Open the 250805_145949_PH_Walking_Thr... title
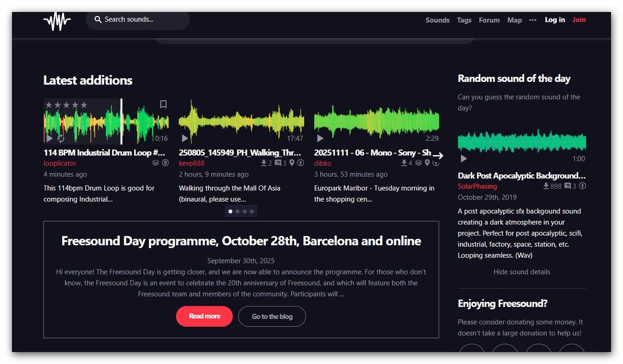Image resolution: width=623 pixels, height=364 pixels. (240, 152)
